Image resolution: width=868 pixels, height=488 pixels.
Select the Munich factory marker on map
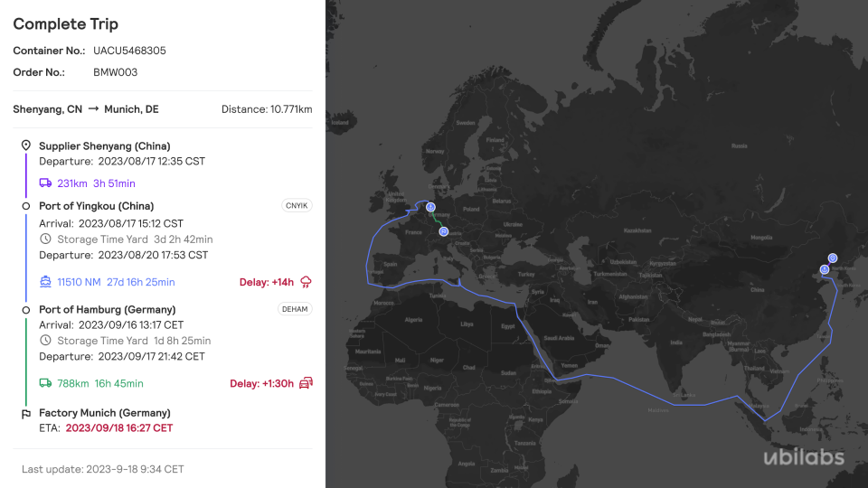click(x=444, y=231)
